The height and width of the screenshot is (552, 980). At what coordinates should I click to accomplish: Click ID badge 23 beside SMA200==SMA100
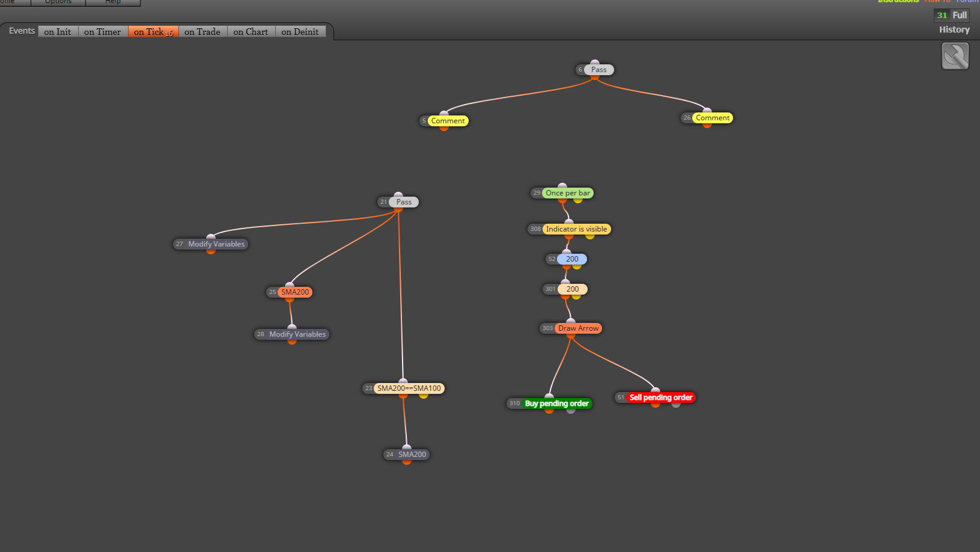(368, 388)
